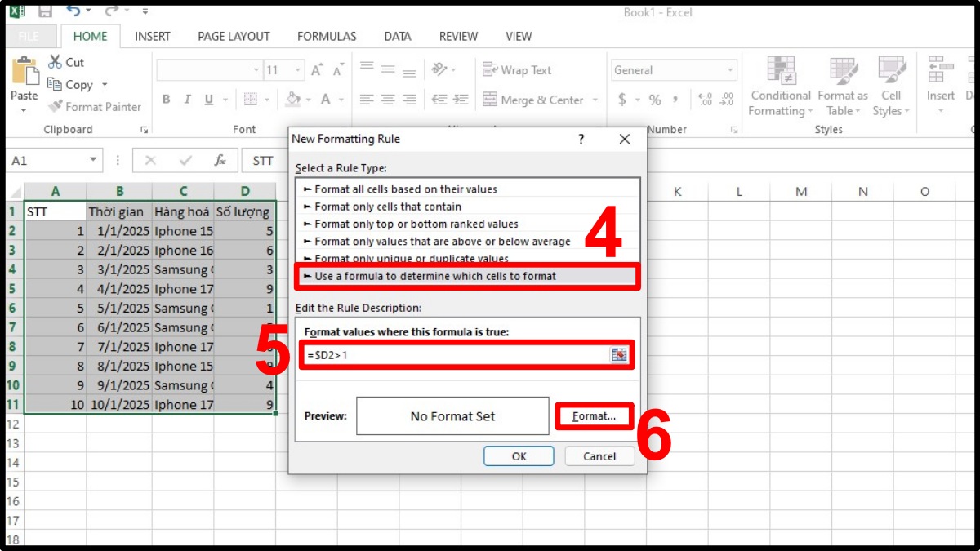Toggle Underline formatting
980x551 pixels.
click(208, 100)
